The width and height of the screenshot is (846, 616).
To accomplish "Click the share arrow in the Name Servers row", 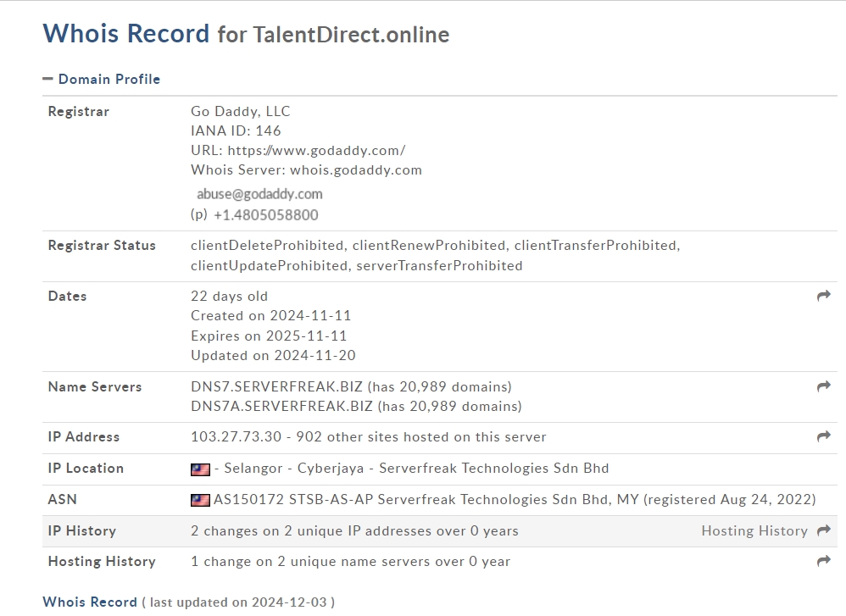I will point(823,386).
